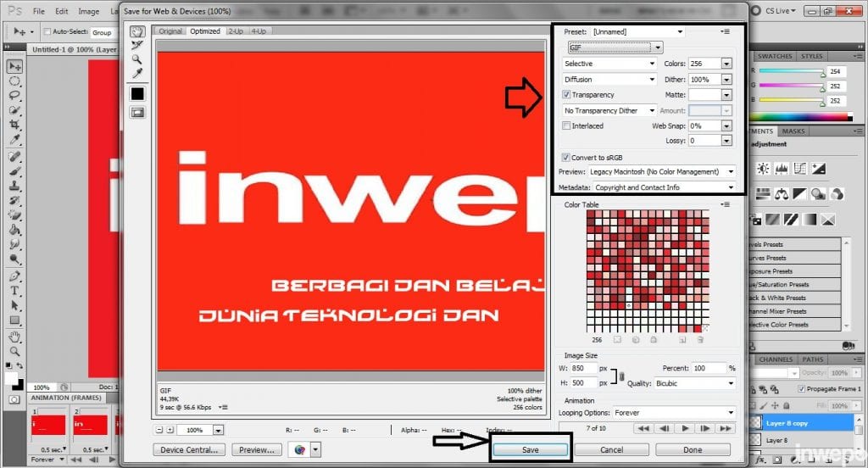Select the Paint Bucket tool

15,229
